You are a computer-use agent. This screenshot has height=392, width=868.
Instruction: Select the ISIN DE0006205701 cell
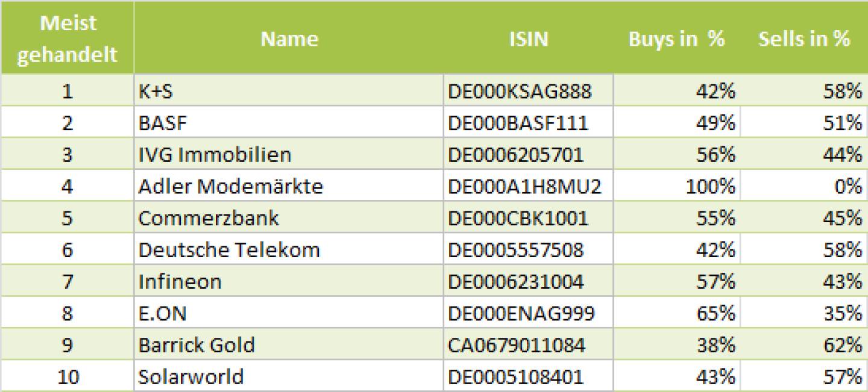click(516, 155)
